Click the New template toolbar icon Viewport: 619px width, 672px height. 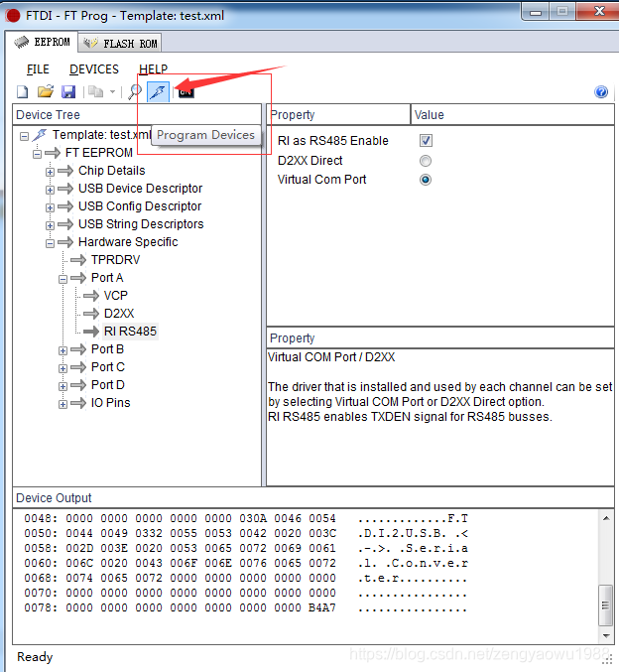click(x=22, y=91)
